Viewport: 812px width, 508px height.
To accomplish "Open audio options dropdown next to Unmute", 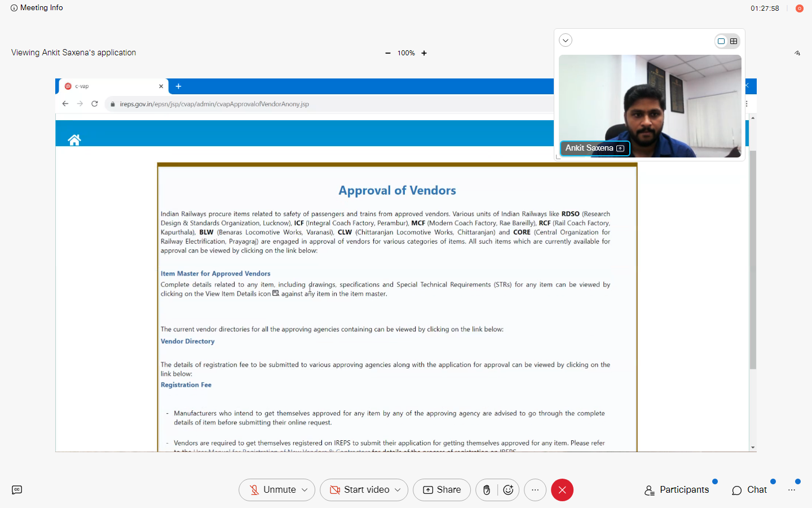I will (x=305, y=490).
